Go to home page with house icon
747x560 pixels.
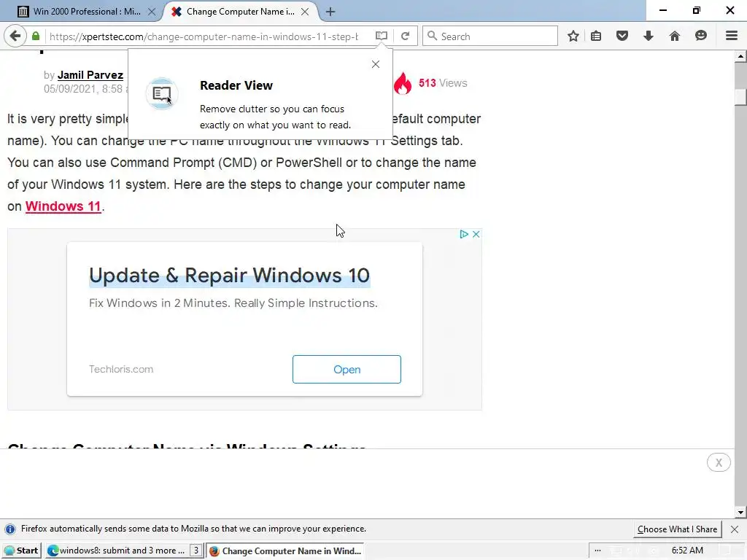click(x=675, y=36)
